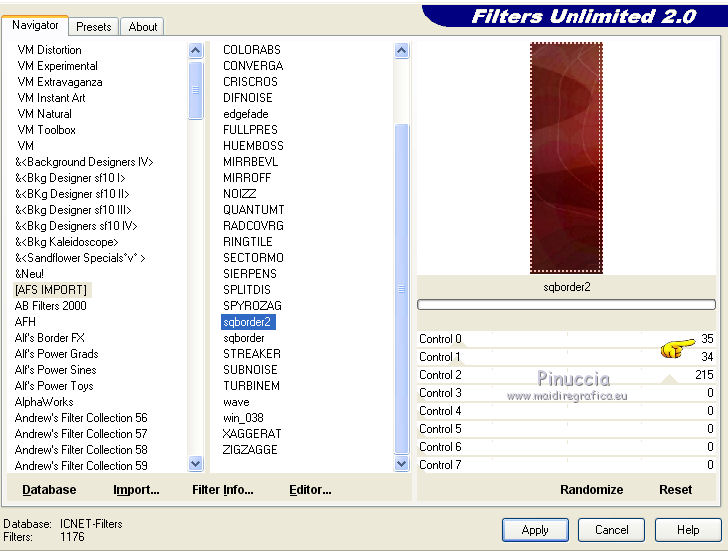The width and height of the screenshot is (728, 551).
Task: Reset the filter controls
Action: 676,490
